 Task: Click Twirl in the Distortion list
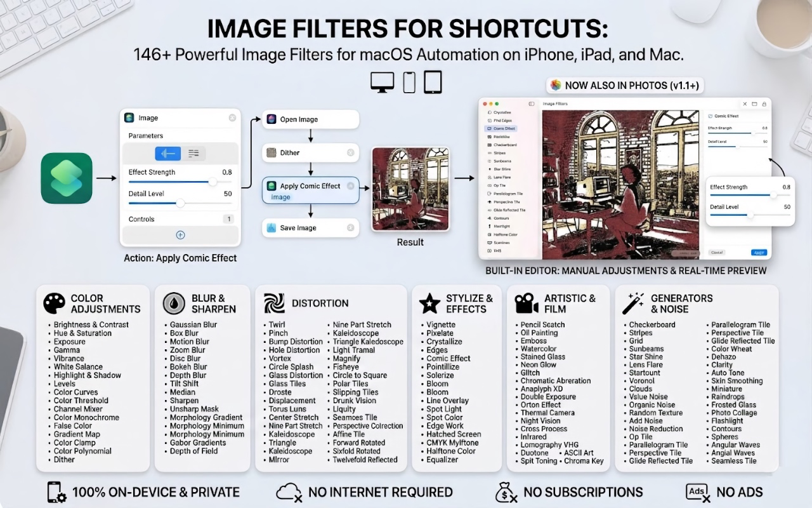(277, 325)
